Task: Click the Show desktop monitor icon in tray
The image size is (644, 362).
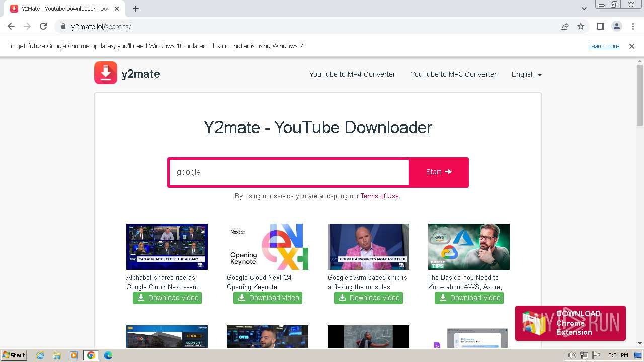Action: click(638, 355)
